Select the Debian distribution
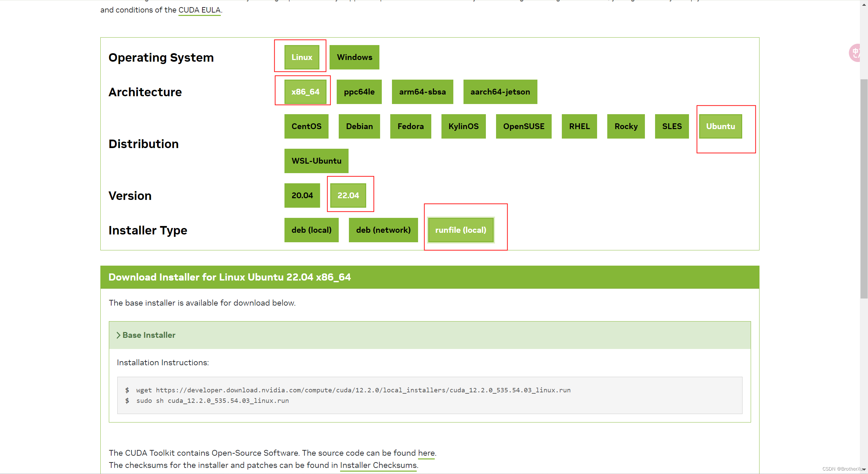The height and width of the screenshot is (474, 868). click(359, 126)
